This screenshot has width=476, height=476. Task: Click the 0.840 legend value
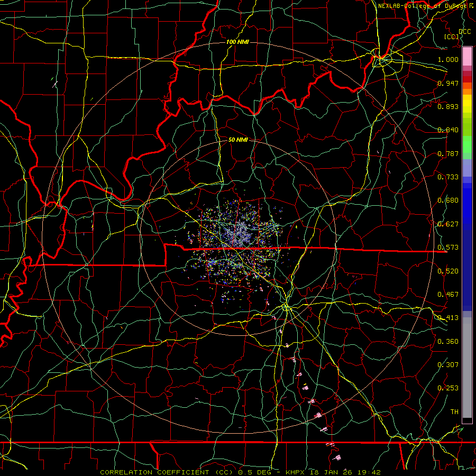click(x=448, y=130)
